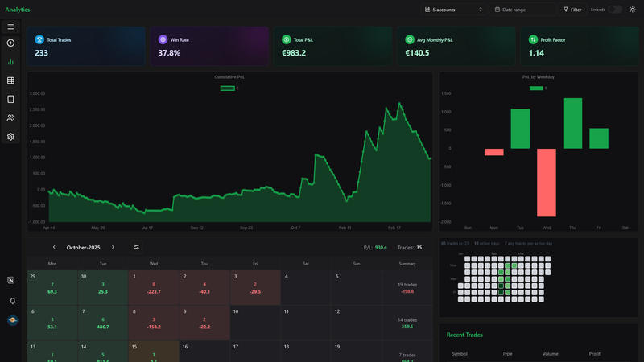Click the Analytics page title
644x362 pixels.
18,10
